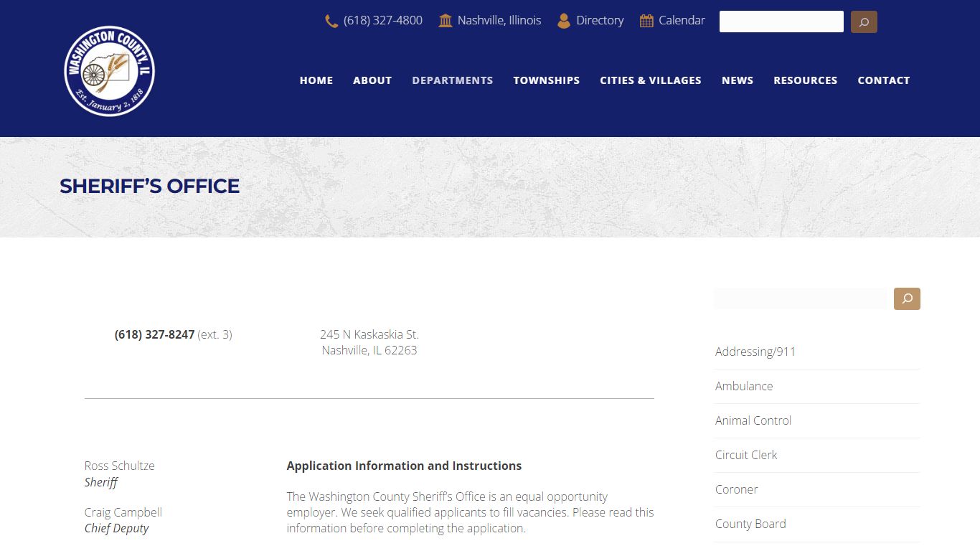Open the Directory link
The height and width of the screenshot is (551, 980).
(x=600, y=21)
